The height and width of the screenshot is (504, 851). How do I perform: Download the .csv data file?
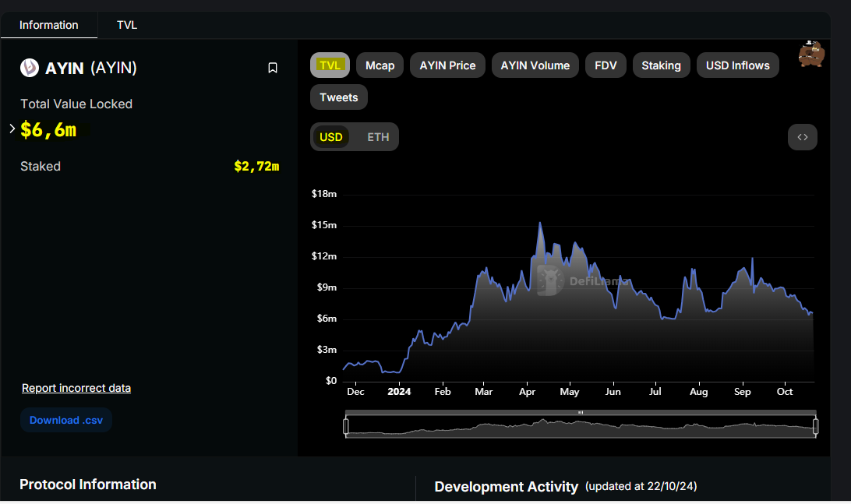[x=66, y=420]
